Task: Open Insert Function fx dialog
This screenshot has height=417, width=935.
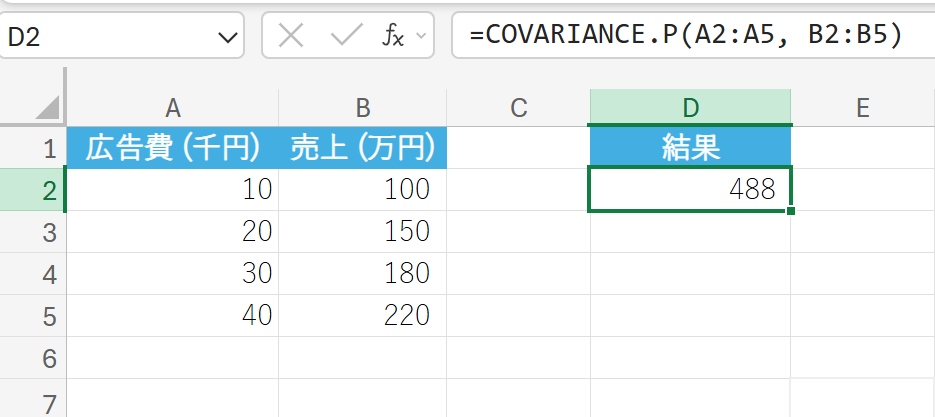Action: click(393, 36)
